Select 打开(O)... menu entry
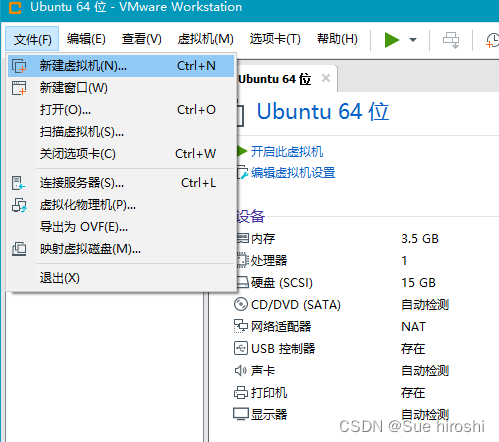Image resolution: width=499 pixels, height=442 pixels. click(121, 110)
